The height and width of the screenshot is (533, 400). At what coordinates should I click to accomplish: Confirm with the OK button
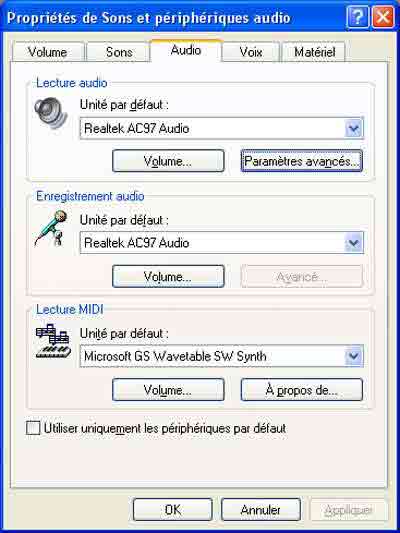(173, 510)
